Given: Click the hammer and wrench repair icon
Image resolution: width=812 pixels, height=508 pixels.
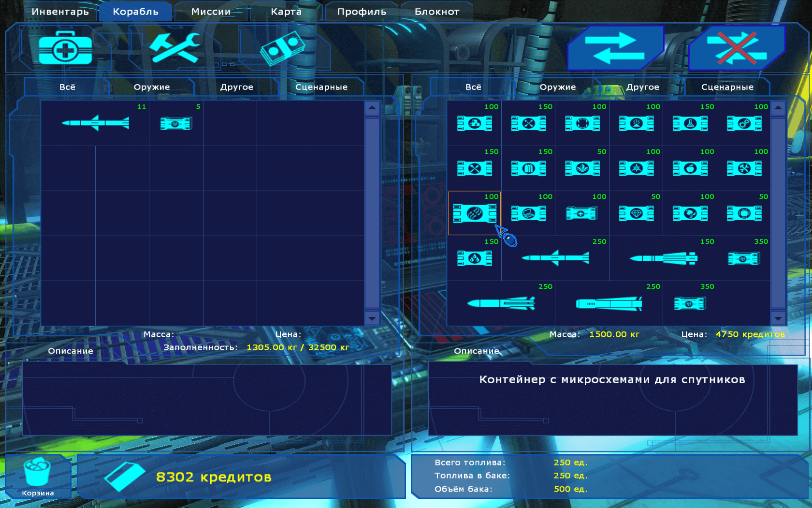Looking at the screenshot, I should tap(174, 48).
